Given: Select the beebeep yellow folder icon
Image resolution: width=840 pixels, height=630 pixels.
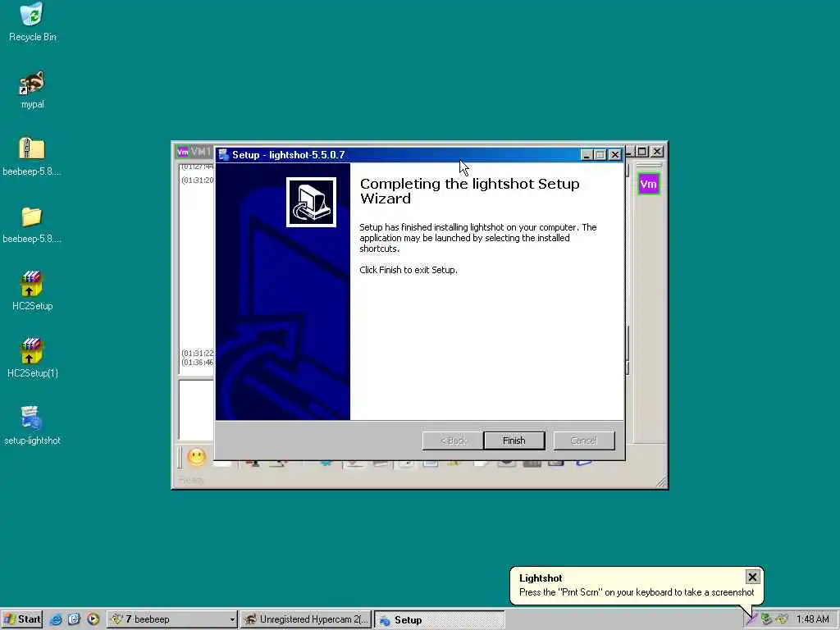Looking at the screenshot, I should click(32, 224).
